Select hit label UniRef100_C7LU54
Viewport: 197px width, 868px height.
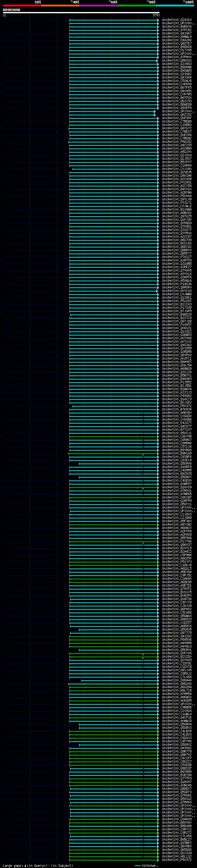(x=176, y=836)
